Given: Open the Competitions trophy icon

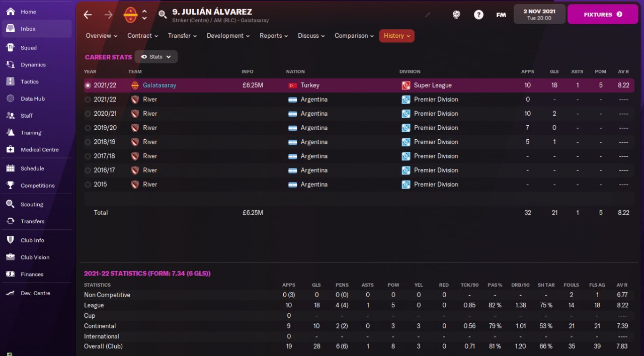Looking at the screenshot, I should [10, 186].
